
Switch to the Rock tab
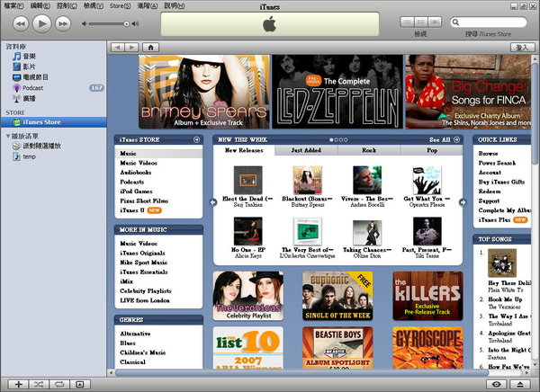(369, 150)
